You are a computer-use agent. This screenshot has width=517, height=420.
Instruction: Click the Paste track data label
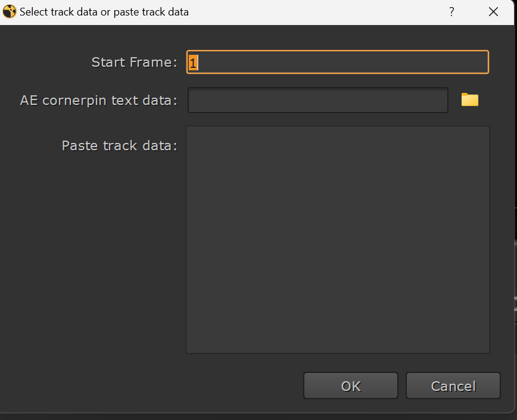pyautogui.click(x=119, y=145)
